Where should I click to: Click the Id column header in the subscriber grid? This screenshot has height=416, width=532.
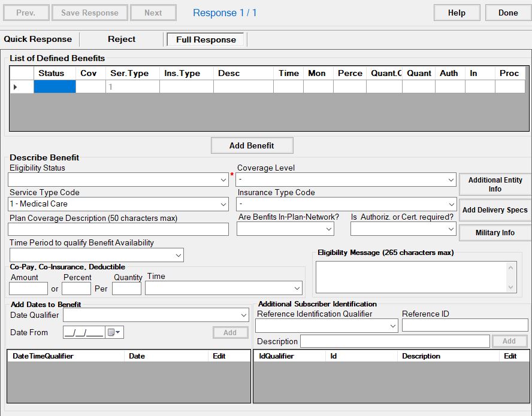[x=361, y=356]
